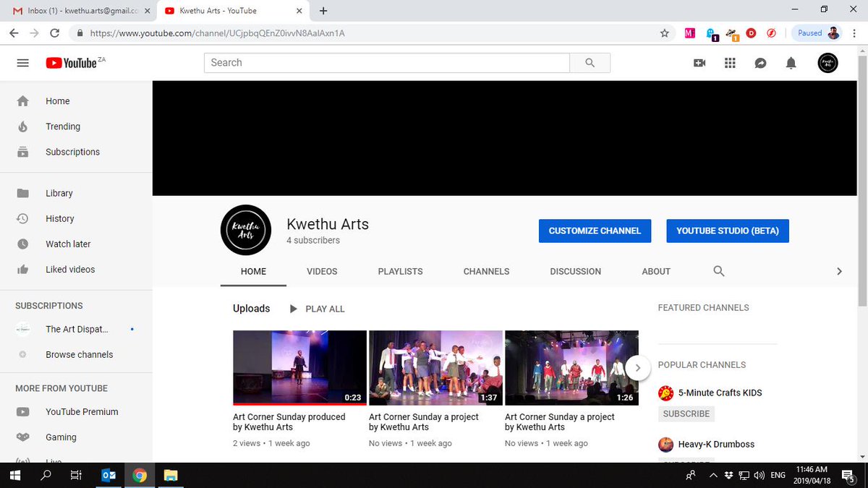Open Watch later in the sidebar

(x=76, y=244)
